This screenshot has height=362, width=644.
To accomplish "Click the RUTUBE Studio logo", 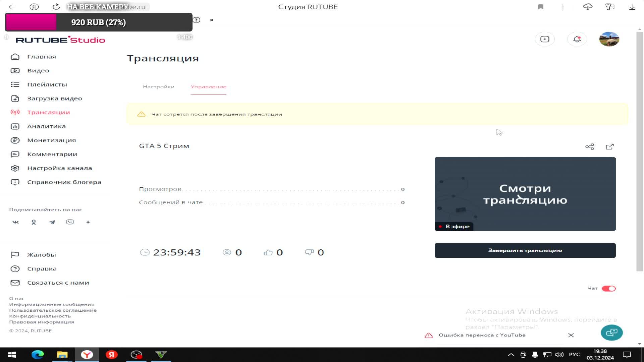I will coord(60,40).
